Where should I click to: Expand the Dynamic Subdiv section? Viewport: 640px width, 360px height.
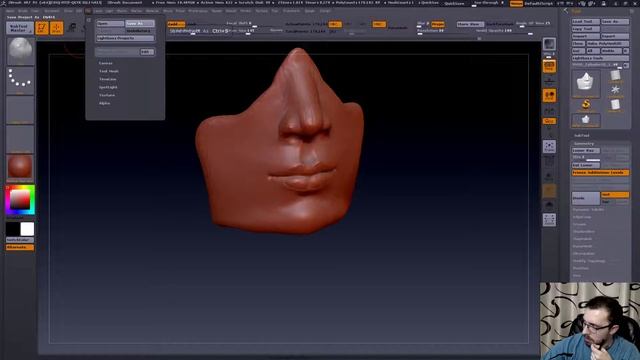pyautogui.click(x=588, y=210)
